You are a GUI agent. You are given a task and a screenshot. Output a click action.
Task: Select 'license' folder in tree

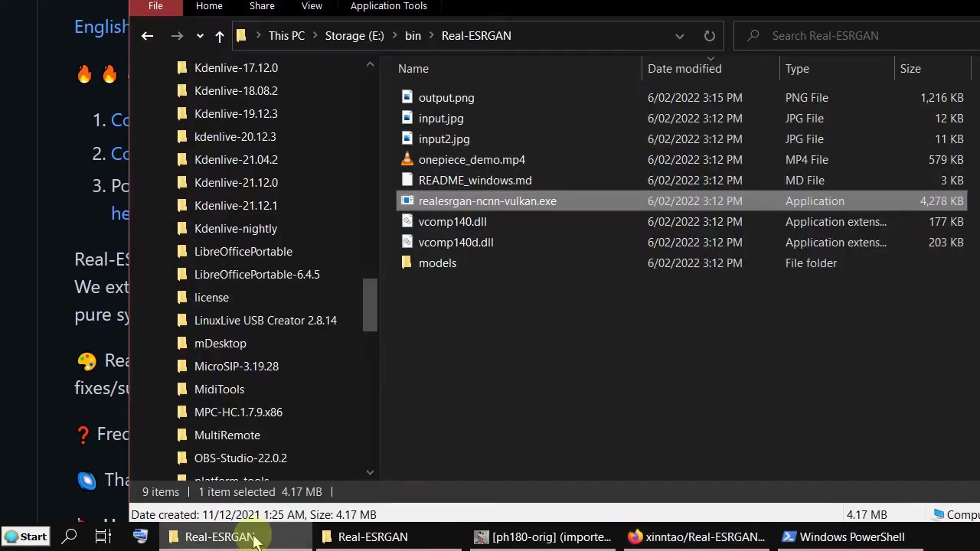click(x=211, y=298)
